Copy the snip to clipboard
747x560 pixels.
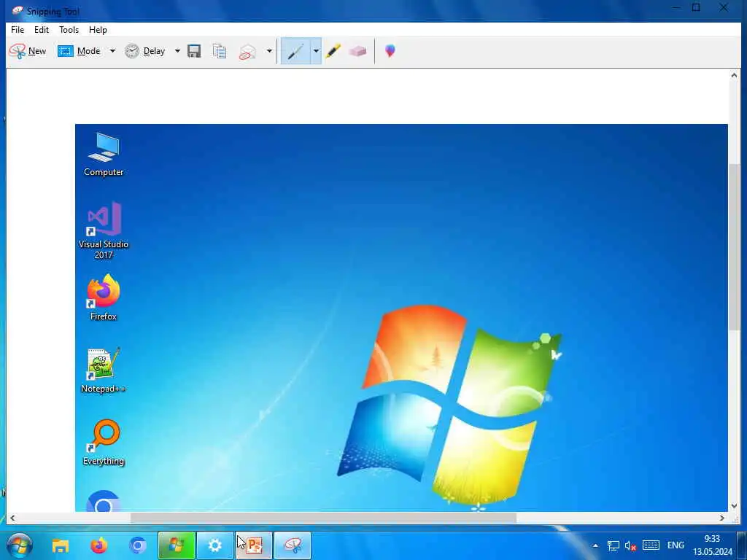coord(219,51)
